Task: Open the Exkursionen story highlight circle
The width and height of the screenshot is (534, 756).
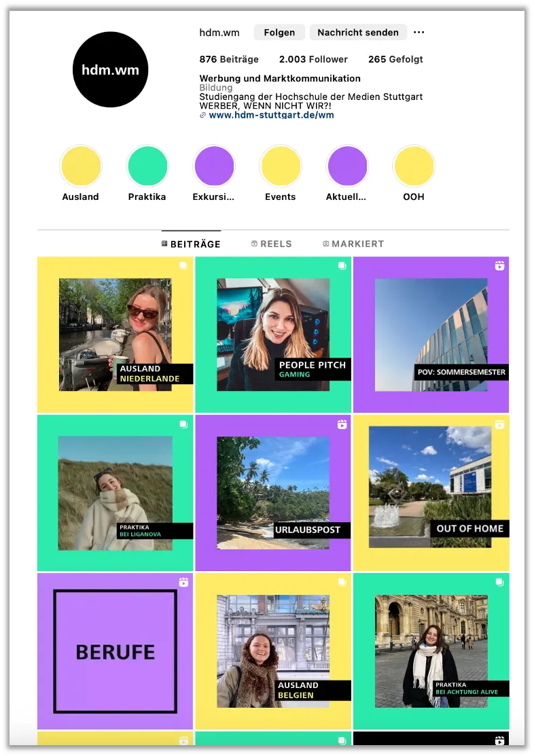Action: pyautogui.click(x=214, y=167)
